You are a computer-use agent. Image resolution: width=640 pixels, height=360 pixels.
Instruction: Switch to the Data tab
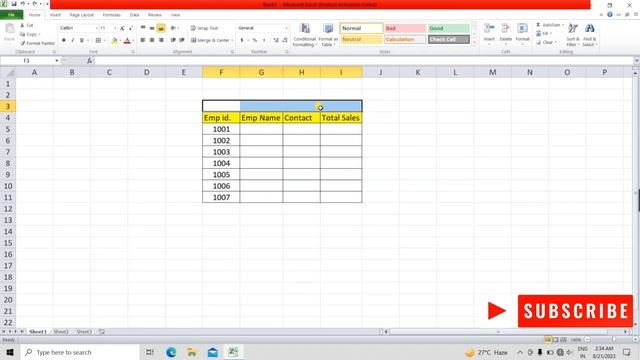(134, 15)
